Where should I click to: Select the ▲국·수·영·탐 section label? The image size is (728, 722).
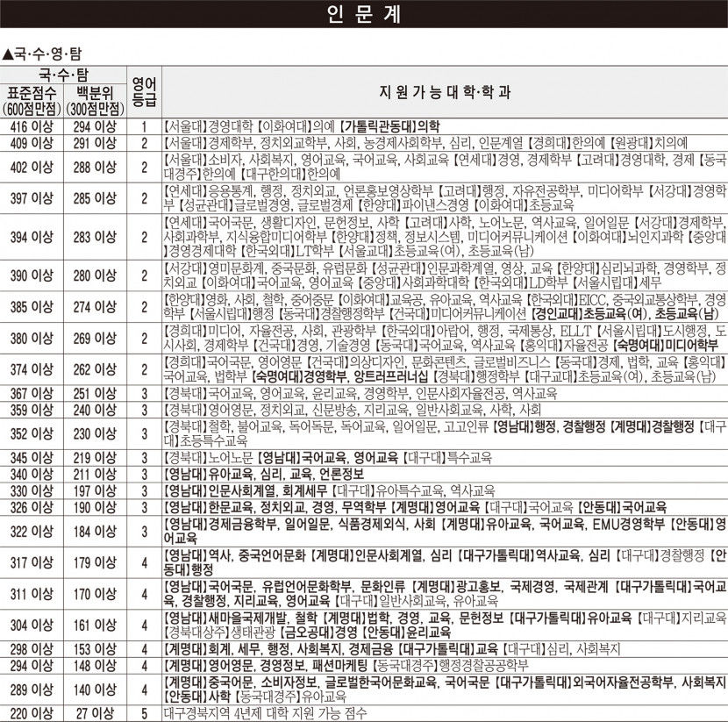41,54
